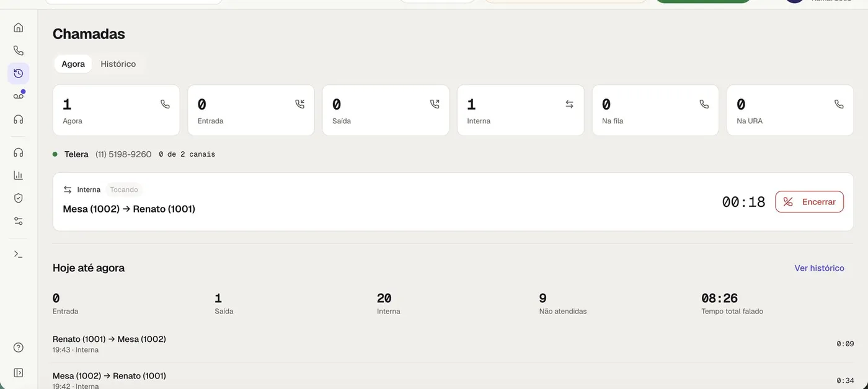Click the phone icon in the Agora card
The image size is (868, 389).
[165, 104]
